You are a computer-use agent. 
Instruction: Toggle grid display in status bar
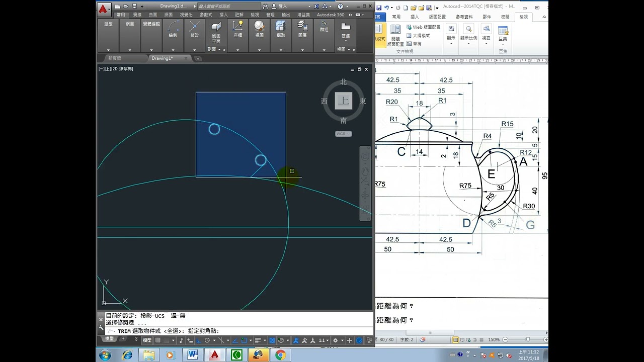(158, 340)
